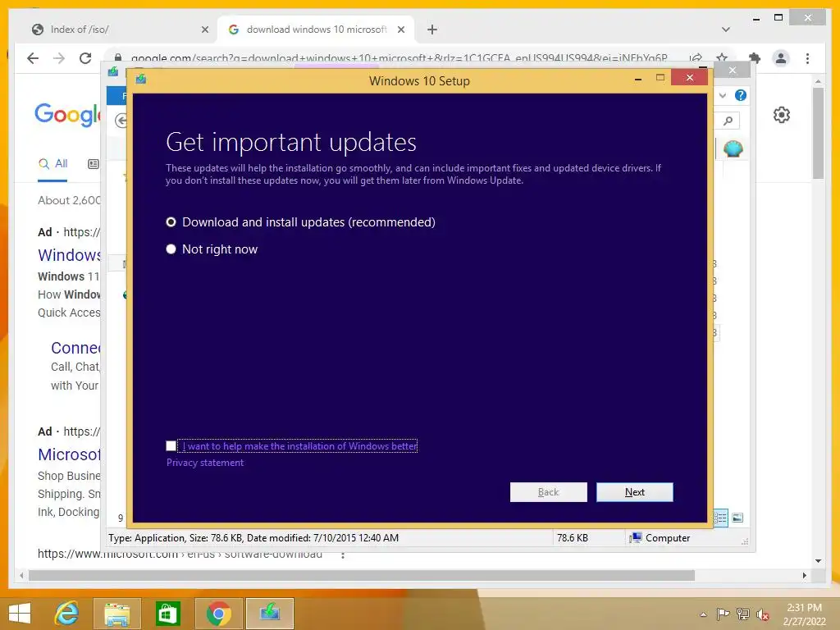Click the network tray icon
The image size is (840, 630).
click(x=742, y=614)
